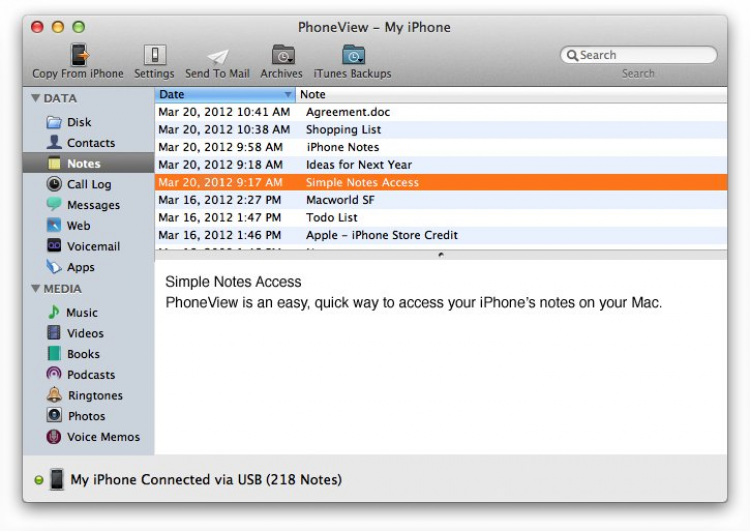Screen dimensions: 750x531
Task: Click the Voice Memos microphone icon
Action: pos(54,436)
